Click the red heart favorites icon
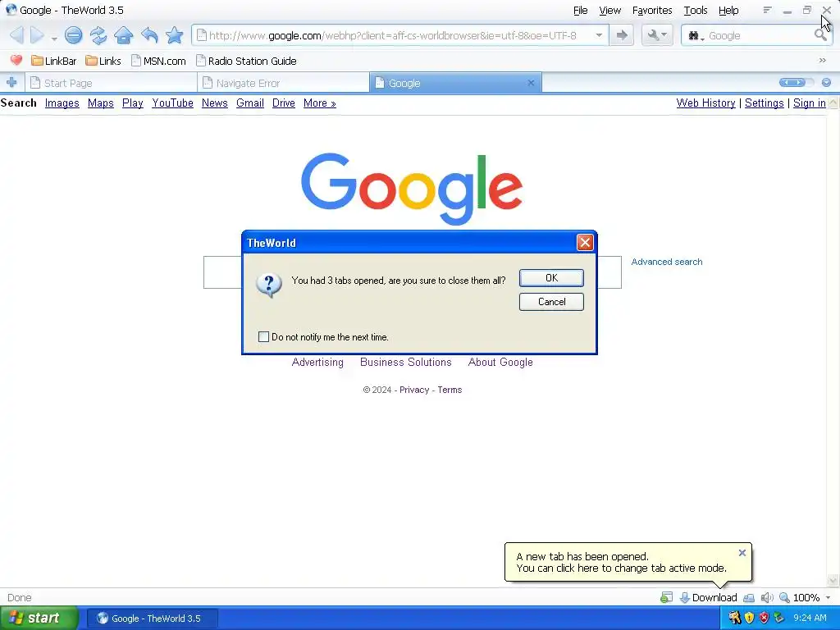This screenshot has width=840, height=630. tap(16, 61)
